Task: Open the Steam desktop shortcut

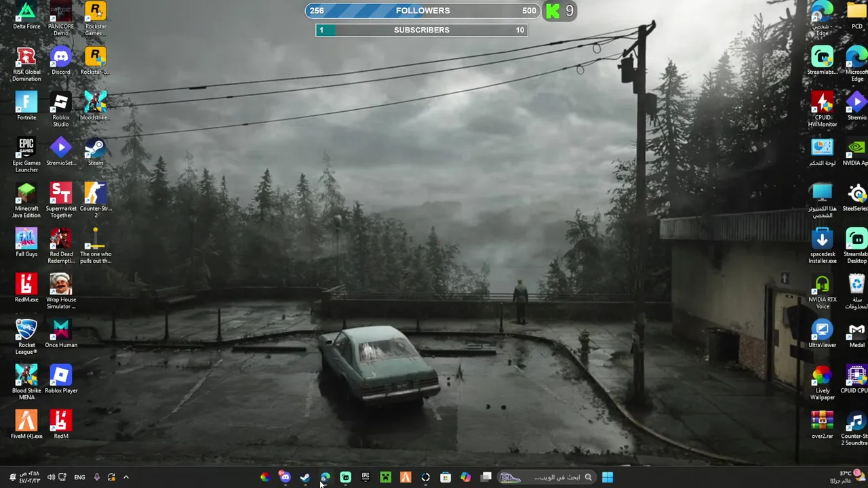Action: click(96, 152)
